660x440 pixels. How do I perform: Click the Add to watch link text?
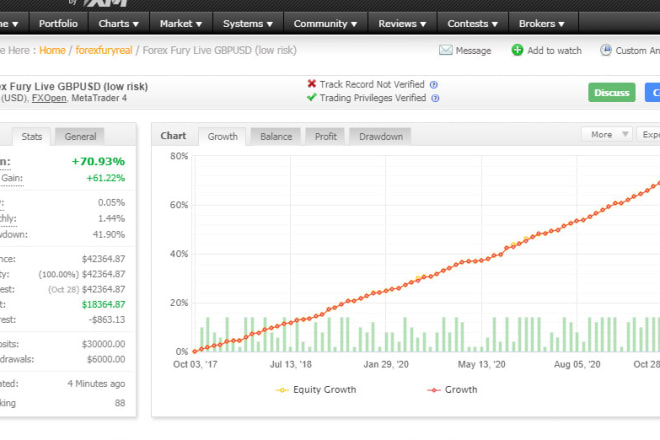[554, 51]
